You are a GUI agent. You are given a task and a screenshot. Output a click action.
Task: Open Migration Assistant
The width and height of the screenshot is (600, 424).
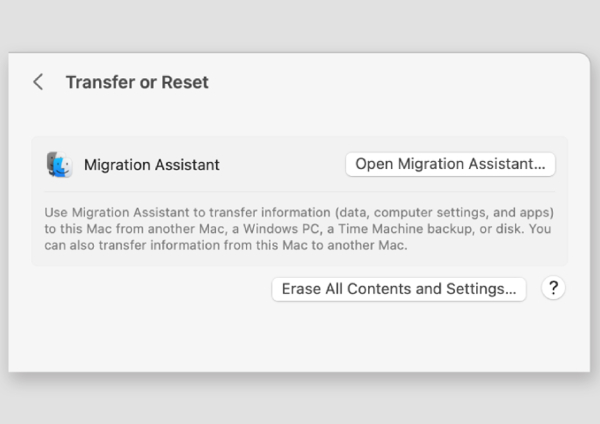coord(450,164)
